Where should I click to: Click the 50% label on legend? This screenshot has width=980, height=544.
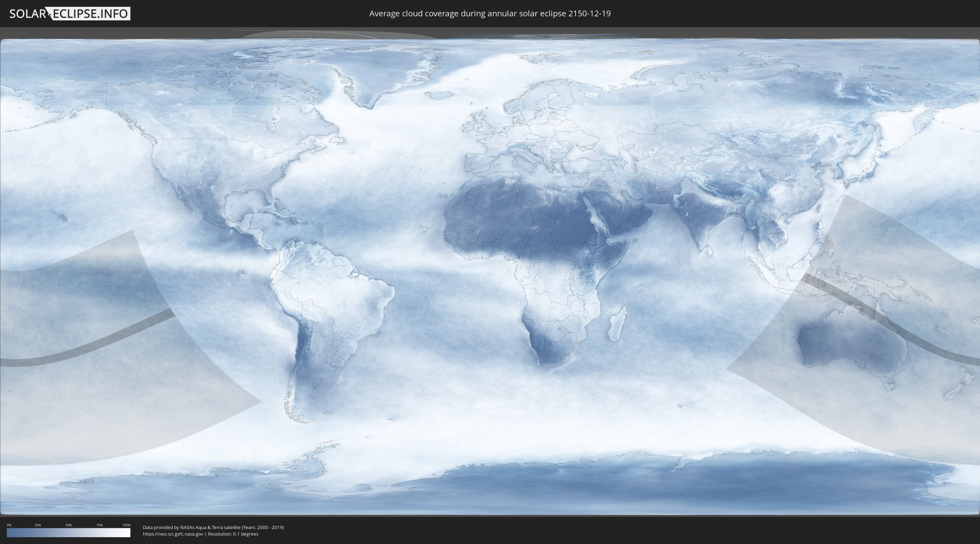(x=69, y=525)
